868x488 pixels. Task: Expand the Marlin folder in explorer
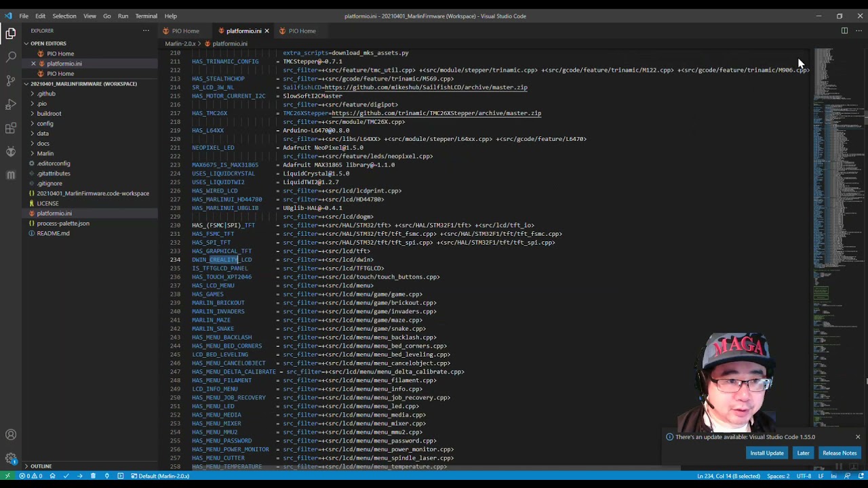[45, 153]
